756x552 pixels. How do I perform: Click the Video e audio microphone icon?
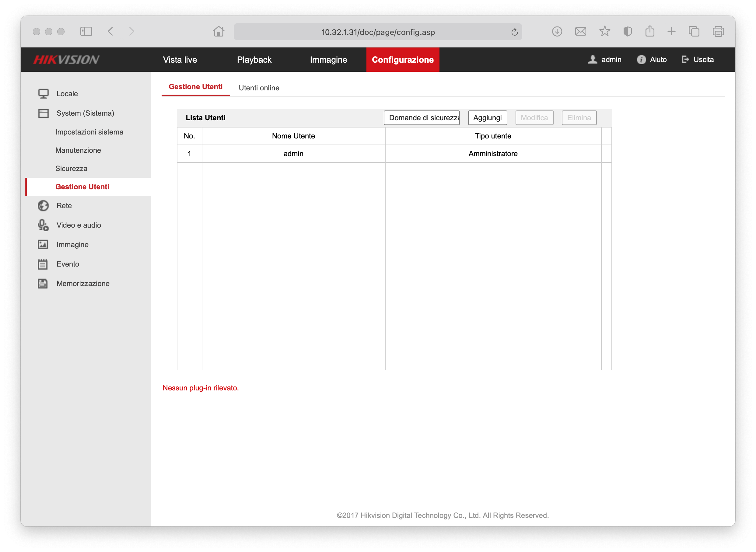(x=43, y=225)
